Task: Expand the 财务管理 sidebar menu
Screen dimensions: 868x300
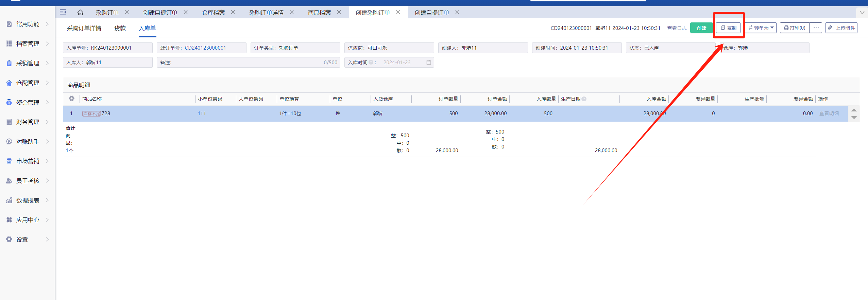Action: click(x=28, y=122)
